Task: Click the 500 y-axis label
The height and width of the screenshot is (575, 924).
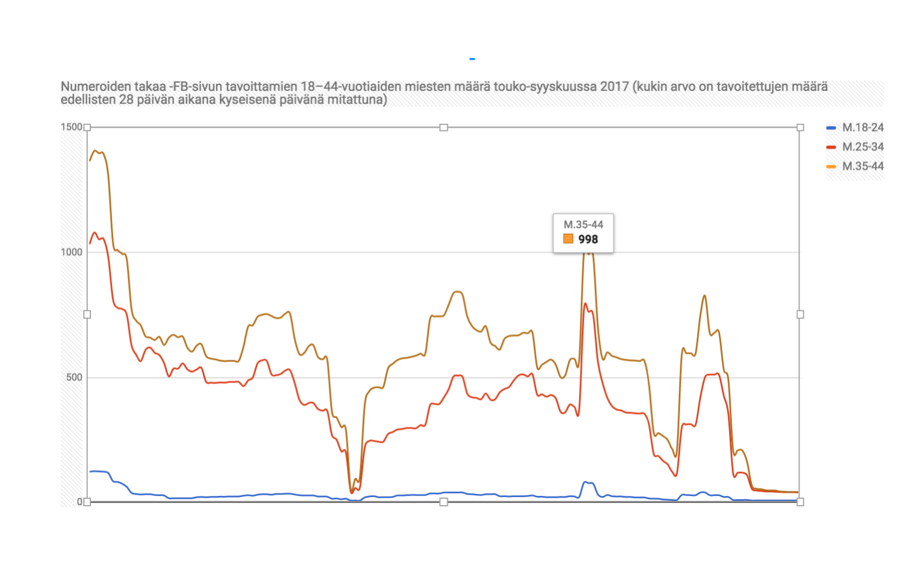Action: 74,377
